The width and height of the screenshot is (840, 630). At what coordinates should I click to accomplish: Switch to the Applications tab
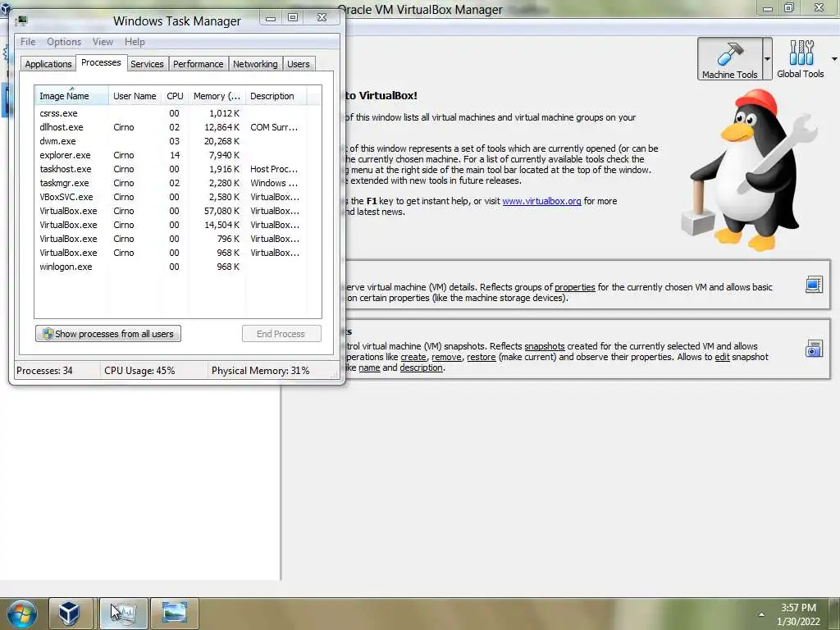click(48, 64)
